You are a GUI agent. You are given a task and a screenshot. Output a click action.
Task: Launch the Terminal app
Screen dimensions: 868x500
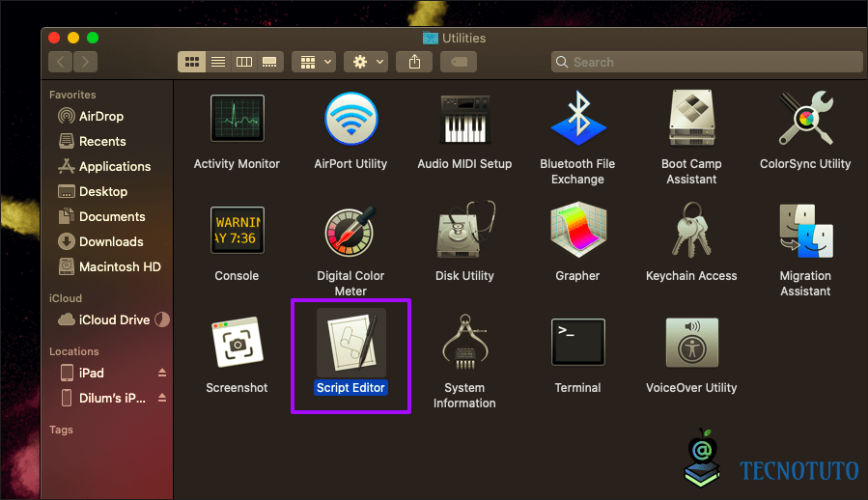578,343
